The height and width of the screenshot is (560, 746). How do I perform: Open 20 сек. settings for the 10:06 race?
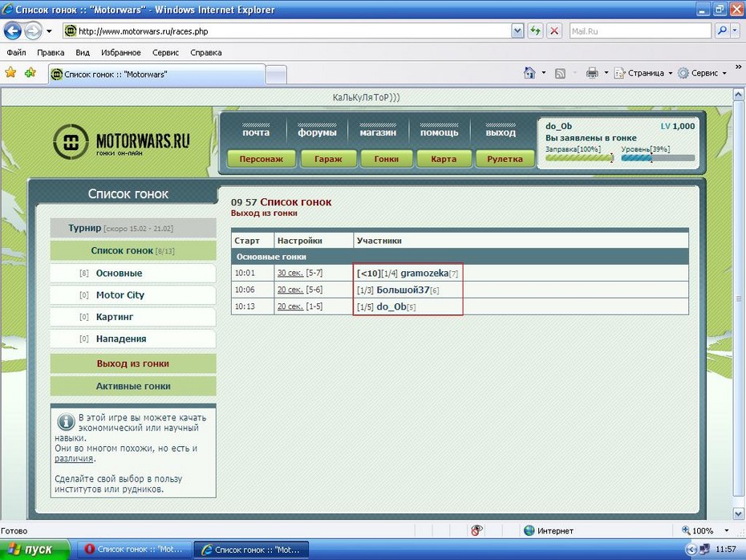[290, 290]
